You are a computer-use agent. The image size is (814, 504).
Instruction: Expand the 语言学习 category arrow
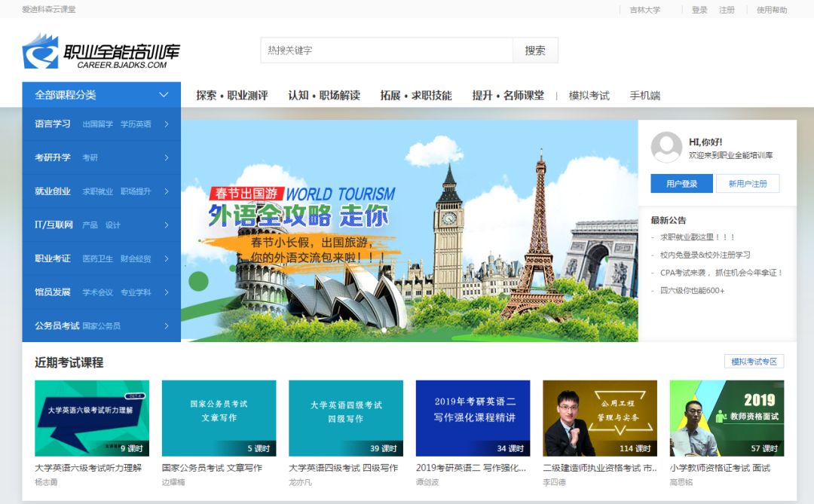(x=167, y=124)
